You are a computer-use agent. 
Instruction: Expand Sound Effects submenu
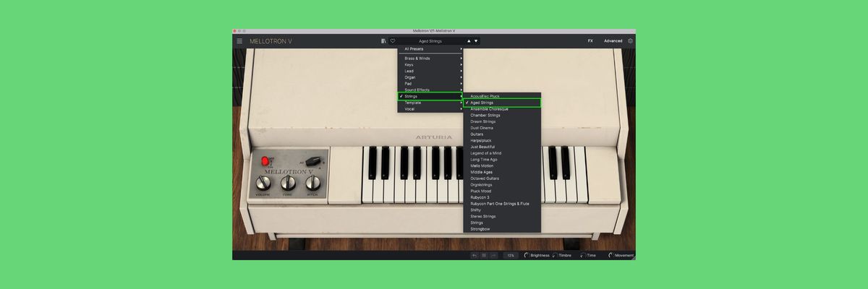coord(430,90)
